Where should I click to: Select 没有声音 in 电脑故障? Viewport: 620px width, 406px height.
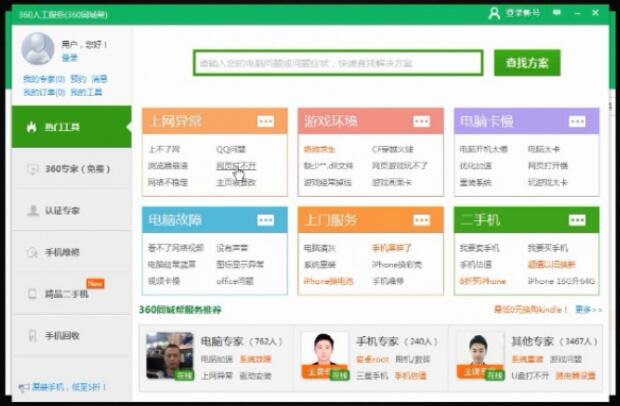tap(232, 248)
